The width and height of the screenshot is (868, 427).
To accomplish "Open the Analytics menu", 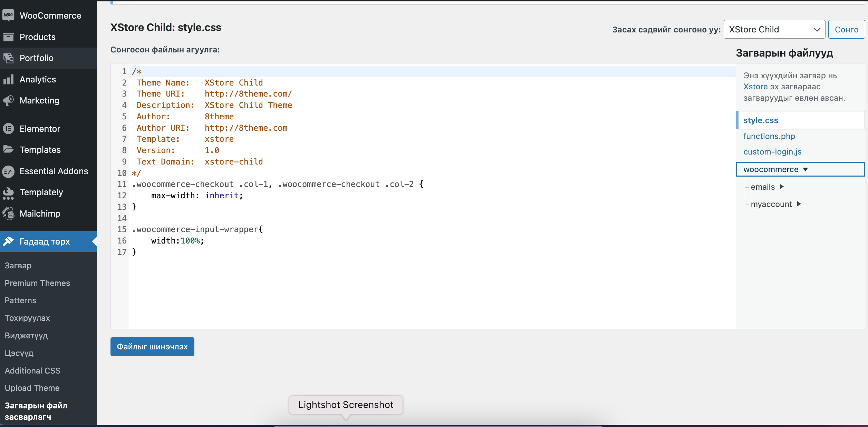I will pyautogui.click(x=48, y=79).
